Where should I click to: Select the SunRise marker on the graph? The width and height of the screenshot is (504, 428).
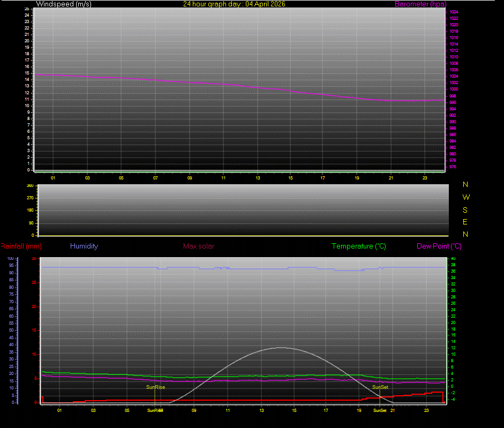155,387
